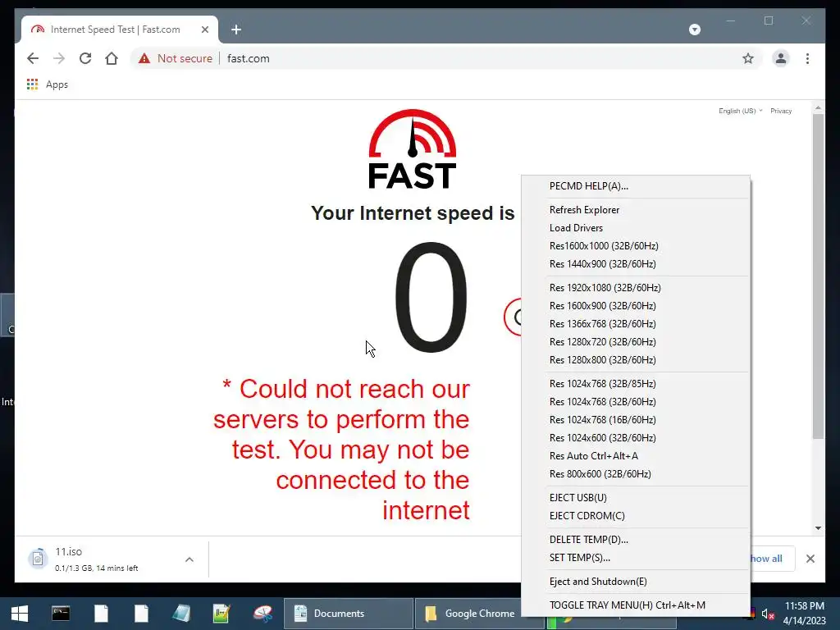Switch to the Google Chrome taskbar button

468,614
